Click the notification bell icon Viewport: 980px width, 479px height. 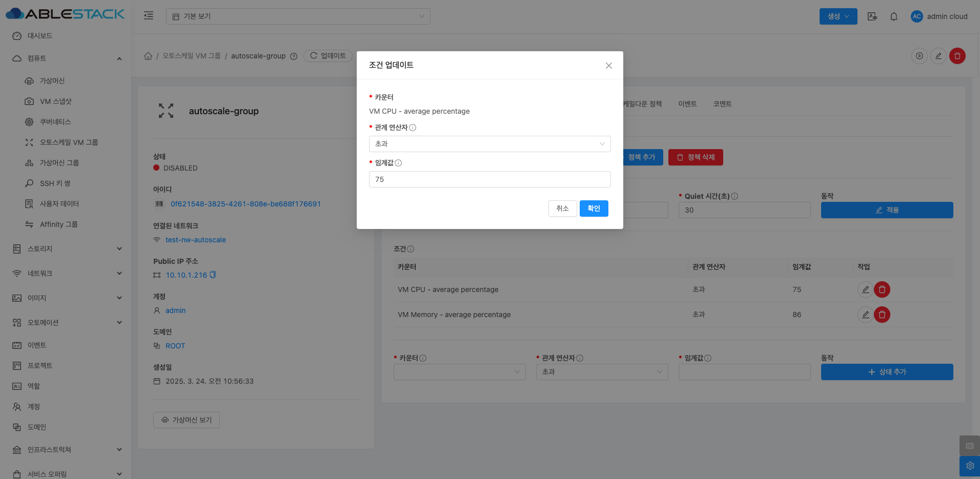893,16
